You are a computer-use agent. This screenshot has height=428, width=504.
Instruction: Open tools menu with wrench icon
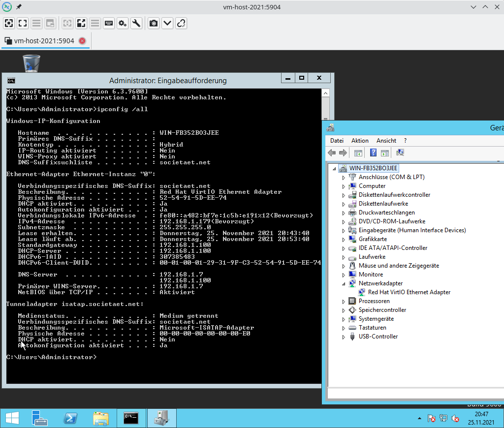coord(136,23)
